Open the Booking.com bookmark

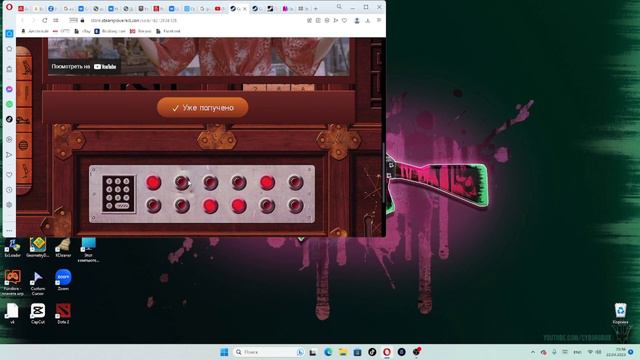tap(110, 31)
